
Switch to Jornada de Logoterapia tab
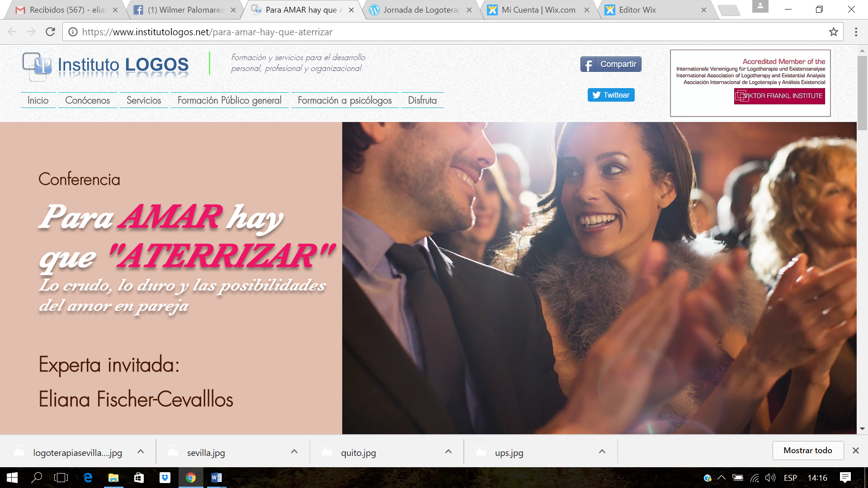pyautogui.click(x=420, y=10)
